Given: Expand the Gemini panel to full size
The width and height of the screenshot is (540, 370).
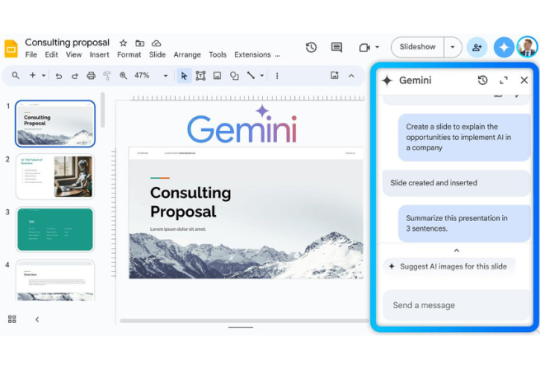Looking at the screenshot, I should [x=503, y=80].
